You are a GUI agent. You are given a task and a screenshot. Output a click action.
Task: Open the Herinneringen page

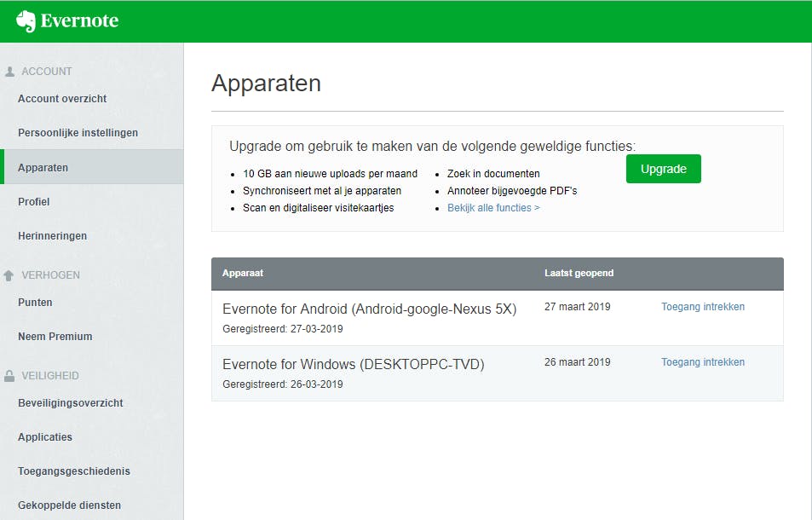[52, 236]
